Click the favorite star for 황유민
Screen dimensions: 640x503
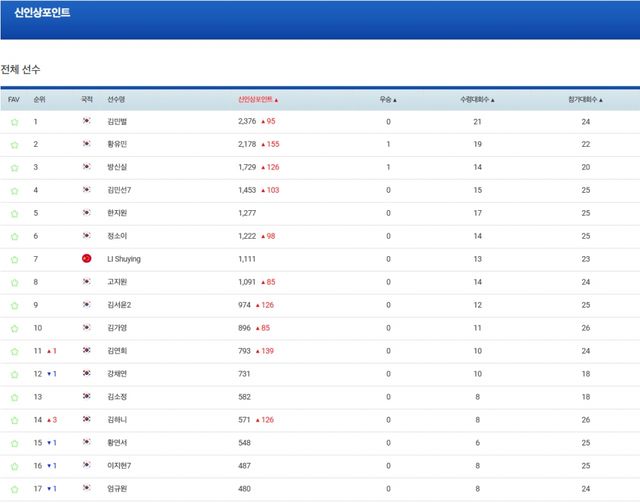(14, 145)
